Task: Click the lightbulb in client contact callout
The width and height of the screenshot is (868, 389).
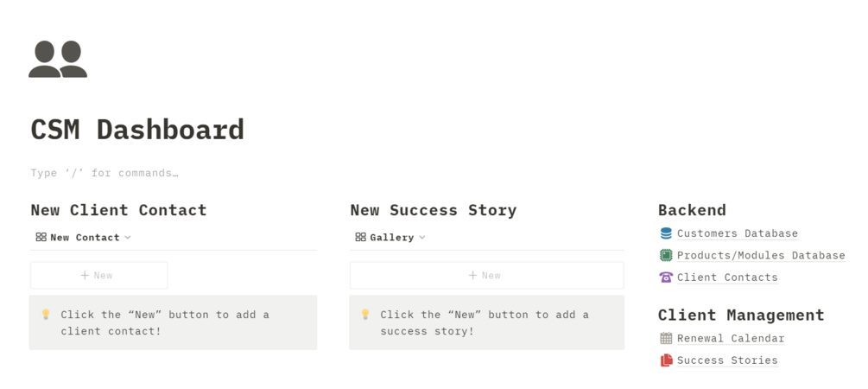Action: click(46, 315)
